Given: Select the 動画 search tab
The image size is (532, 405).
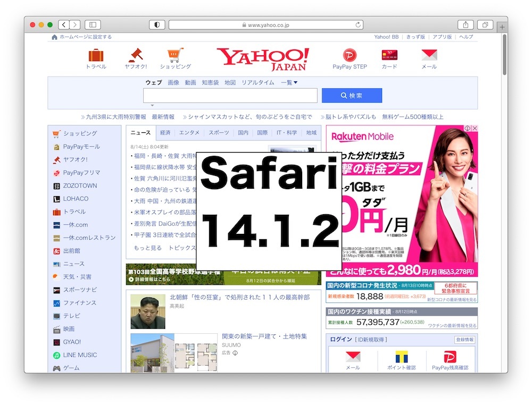Looking at the screenshot, I should point(190,82).
